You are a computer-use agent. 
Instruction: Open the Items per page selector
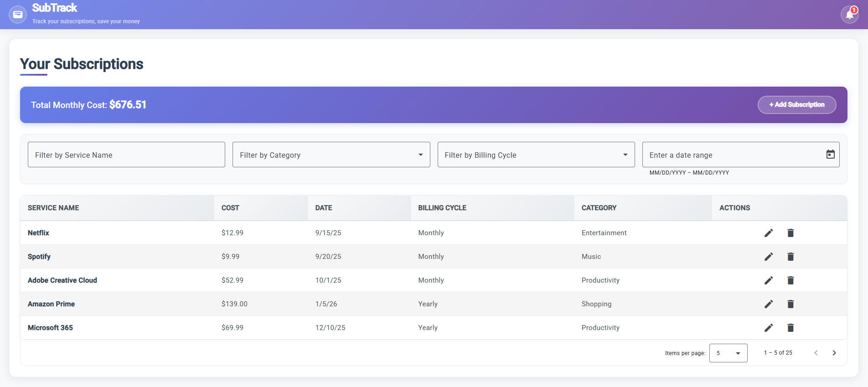coord(728,353)
